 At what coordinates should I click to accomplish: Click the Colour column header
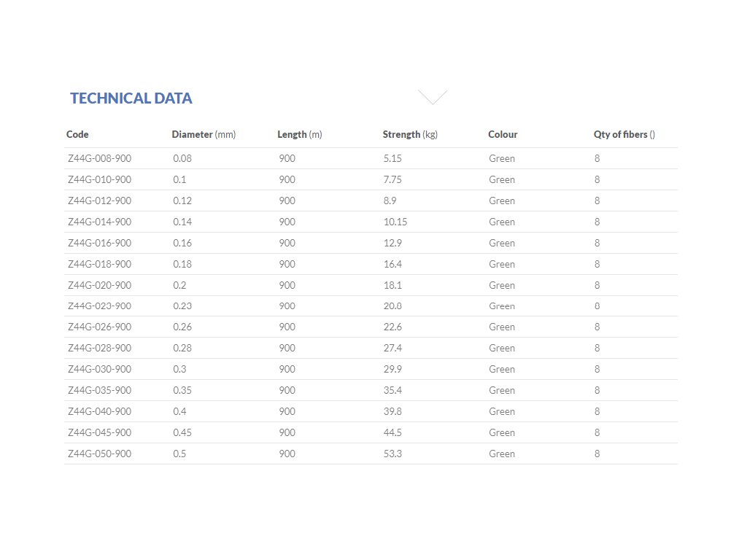[503, 134]
